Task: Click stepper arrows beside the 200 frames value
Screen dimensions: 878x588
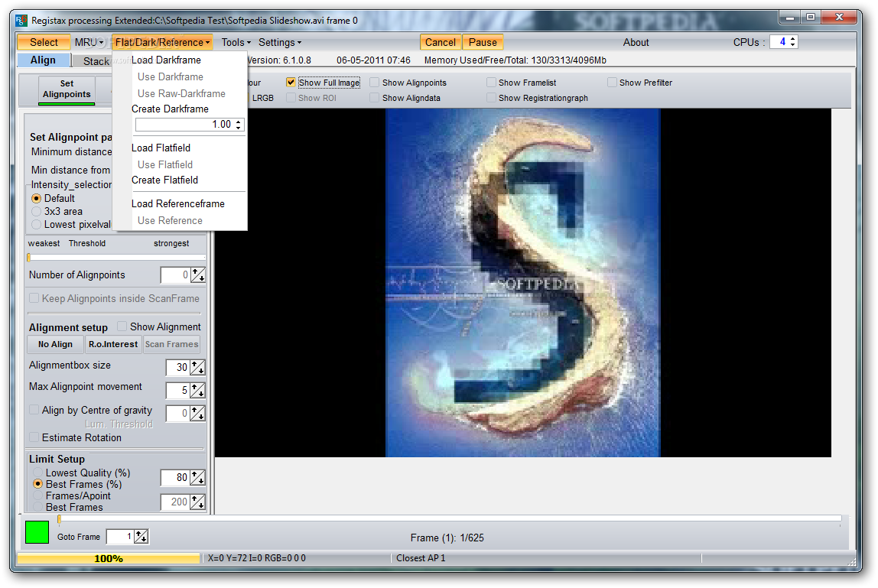Action: [x=197, y=502]
